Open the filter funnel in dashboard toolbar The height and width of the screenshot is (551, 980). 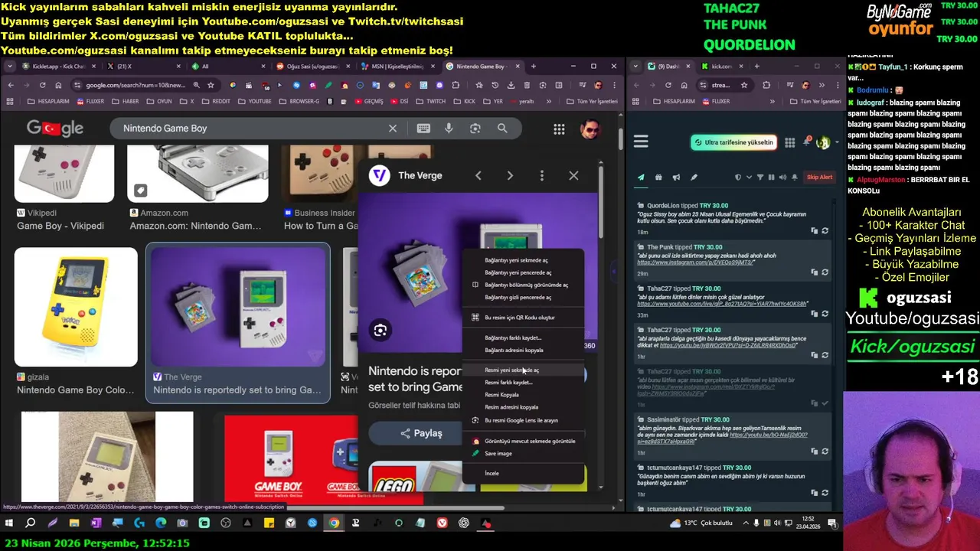(x=759, y=178)
